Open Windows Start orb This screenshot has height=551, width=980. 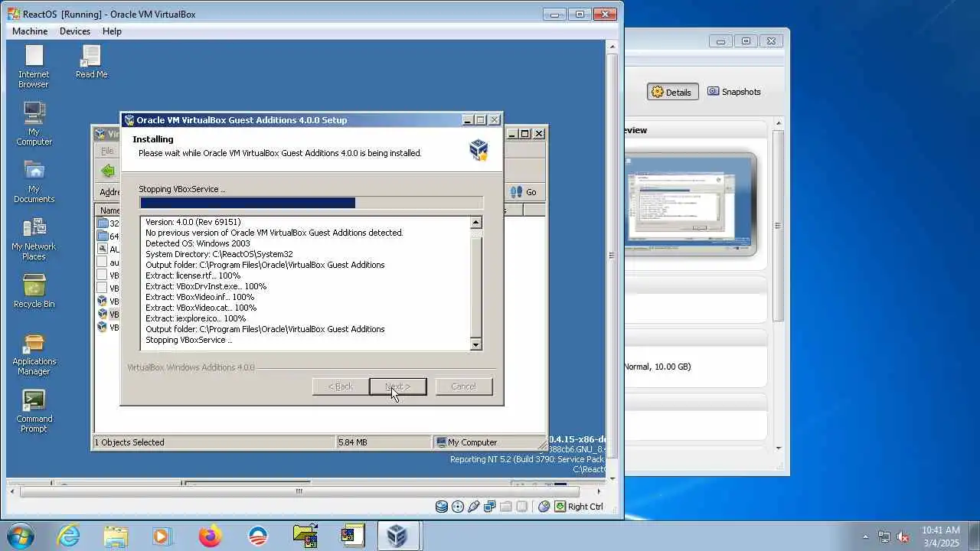19,536
